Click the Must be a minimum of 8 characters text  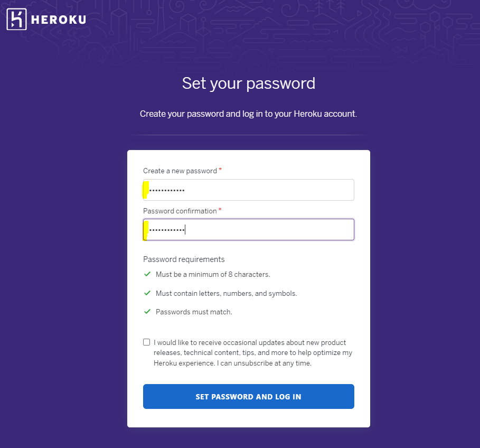pyautogui.click(x=213, y=274)
